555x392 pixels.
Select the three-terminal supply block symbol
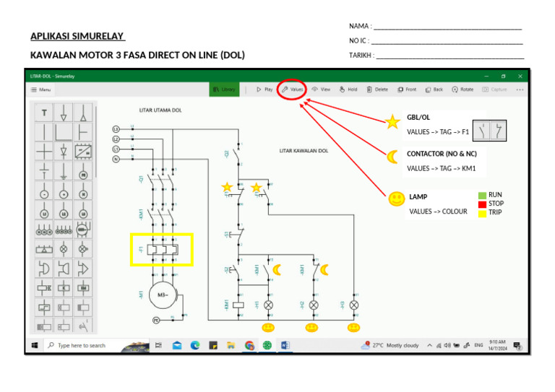(x=44, y=230)
